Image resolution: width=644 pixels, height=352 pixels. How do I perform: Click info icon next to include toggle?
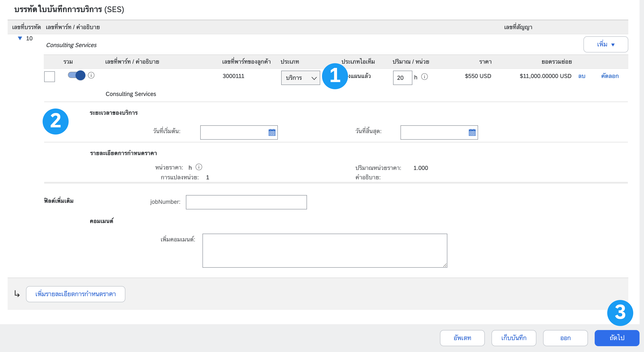click(x=91, y=75)
